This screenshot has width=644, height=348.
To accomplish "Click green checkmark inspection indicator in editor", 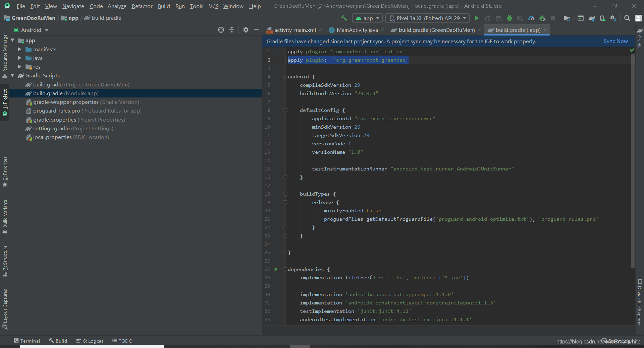I will click(x=632, y=50).
